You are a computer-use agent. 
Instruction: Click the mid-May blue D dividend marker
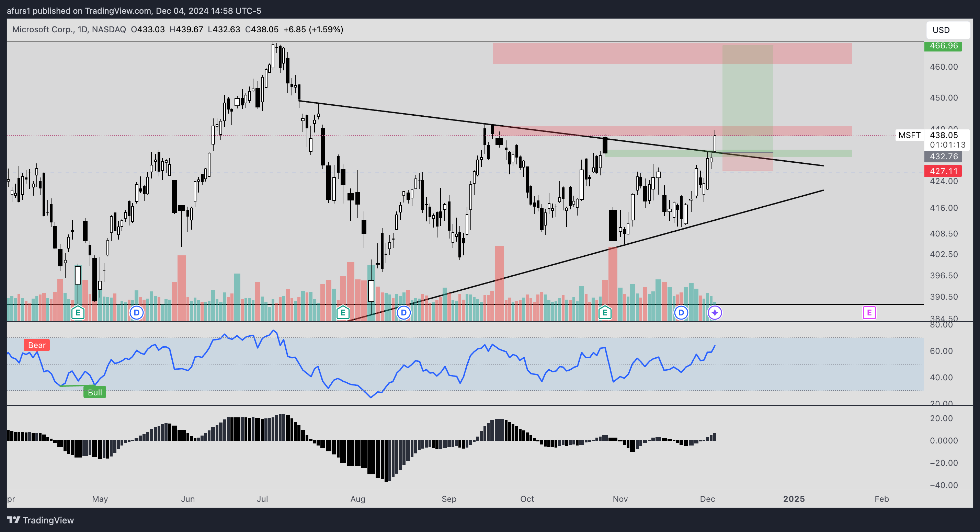(137, 313)
